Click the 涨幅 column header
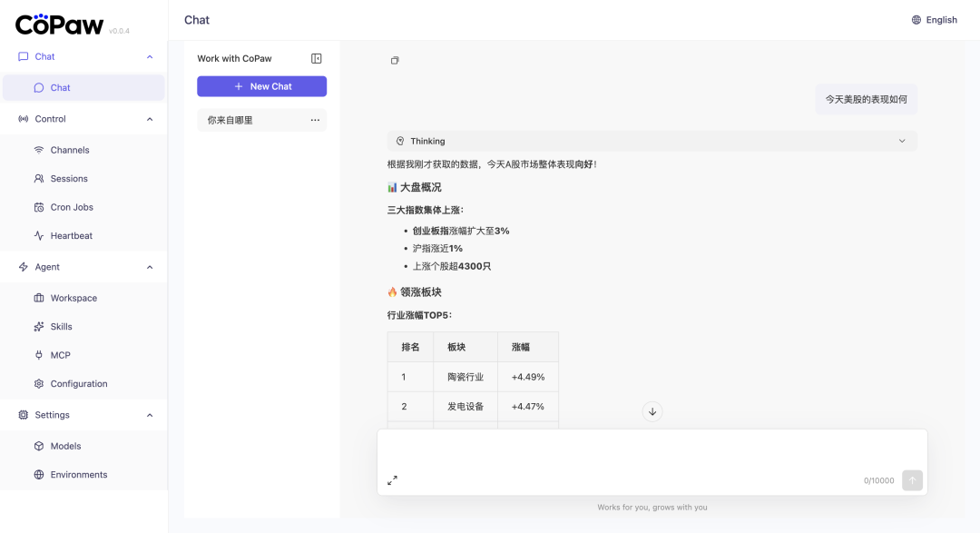 (x=528, y=347)
